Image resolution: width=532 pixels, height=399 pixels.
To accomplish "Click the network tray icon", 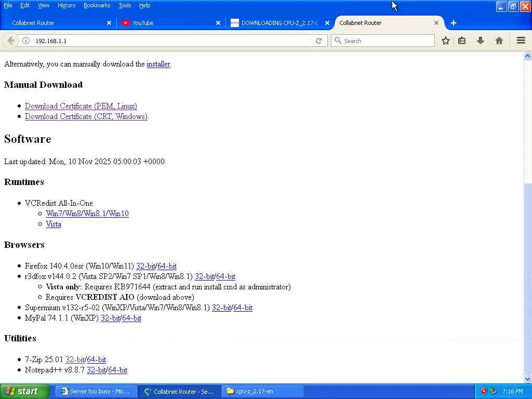I will (494, 391).
